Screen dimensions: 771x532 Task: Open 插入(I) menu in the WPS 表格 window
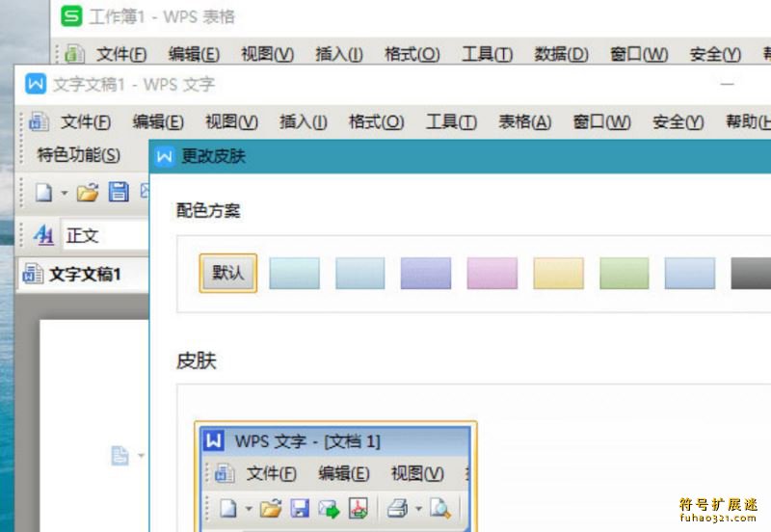pos(339,54)
